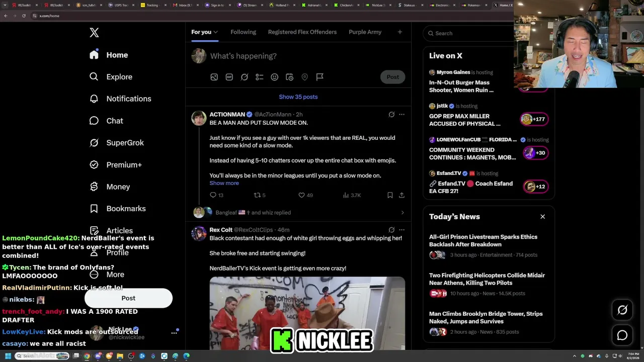Open the video in Rex Colt's post
Image resolution: width=644 pixels, height=362 pixels.
click(307, 313)
